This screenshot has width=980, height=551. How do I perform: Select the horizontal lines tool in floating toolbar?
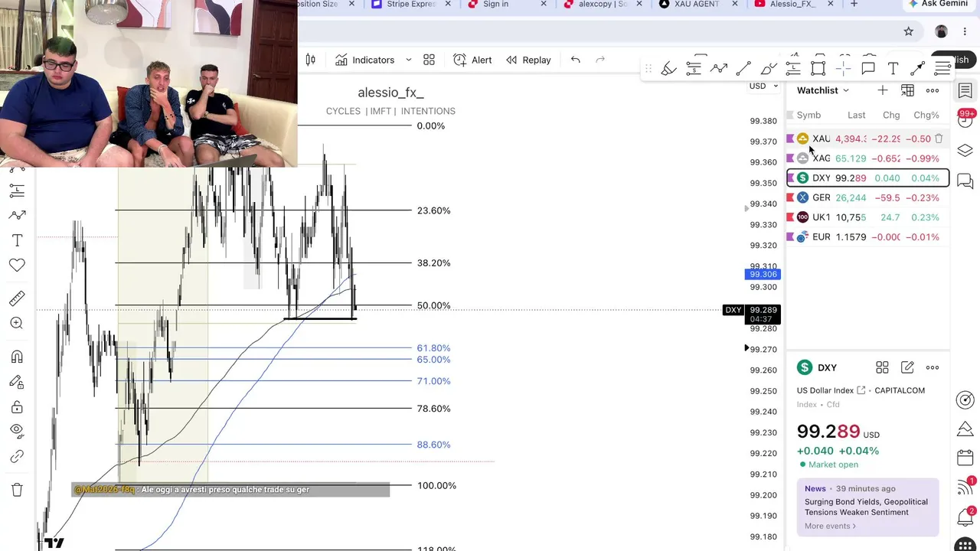942,69
